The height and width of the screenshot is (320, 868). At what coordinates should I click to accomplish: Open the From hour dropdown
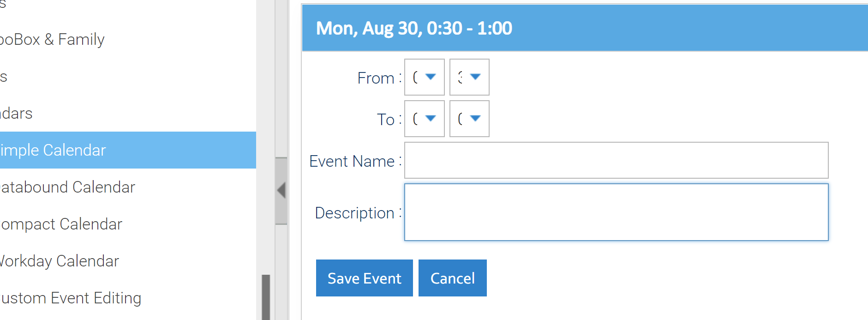click(x=424, y=77)
